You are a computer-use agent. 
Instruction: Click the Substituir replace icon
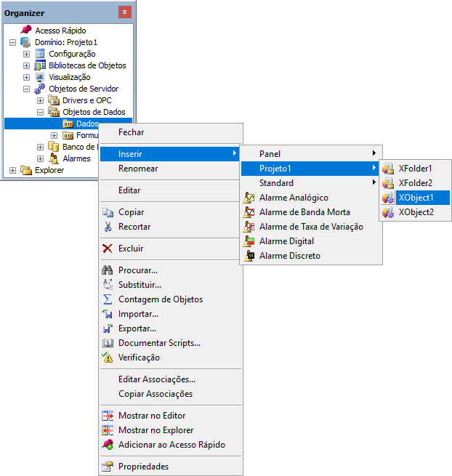pyautogui.click(x=108, y=285)
